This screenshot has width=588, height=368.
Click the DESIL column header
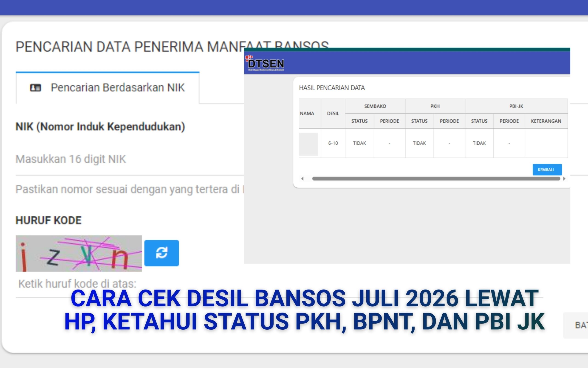(333, 113)
